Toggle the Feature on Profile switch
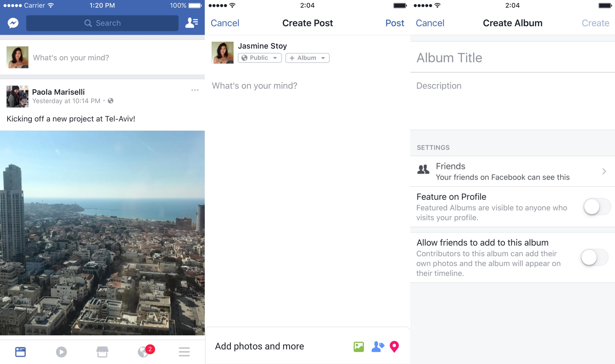 [597, 207]
